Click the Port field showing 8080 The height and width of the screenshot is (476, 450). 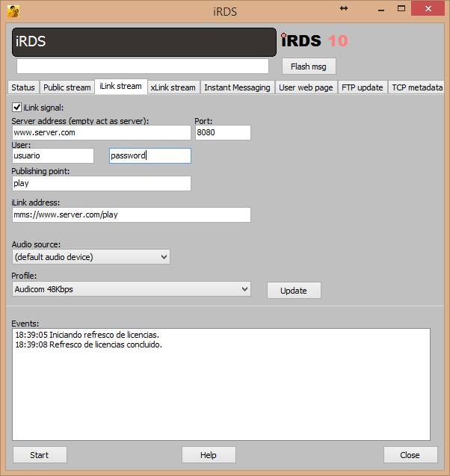point(223,133)
